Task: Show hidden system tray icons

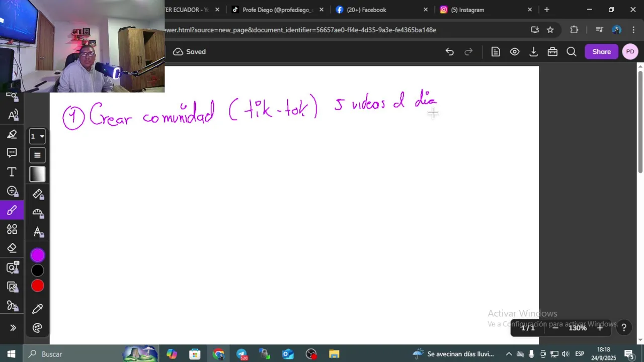Action: point(509,354)
